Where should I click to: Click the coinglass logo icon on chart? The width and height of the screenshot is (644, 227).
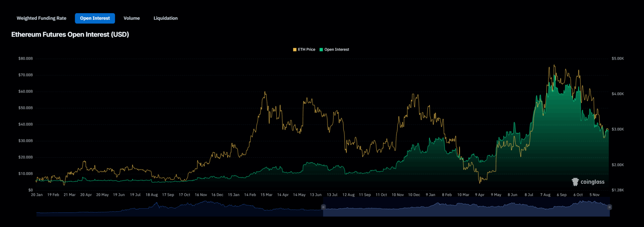(x=575, y=182)
